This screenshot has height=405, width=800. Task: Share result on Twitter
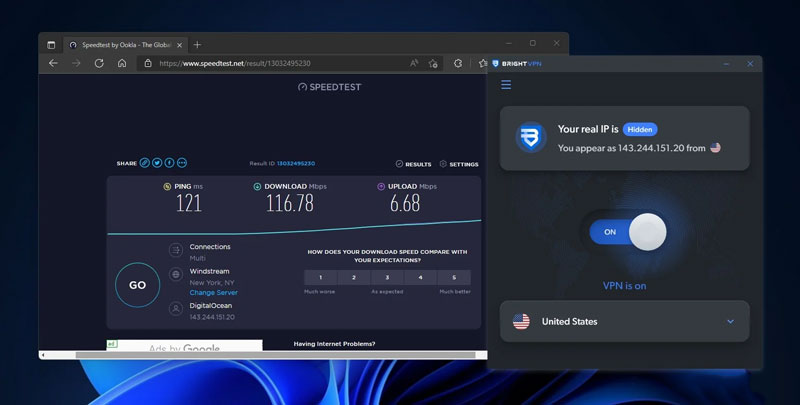pyautogui.click(x=157, y=163)
